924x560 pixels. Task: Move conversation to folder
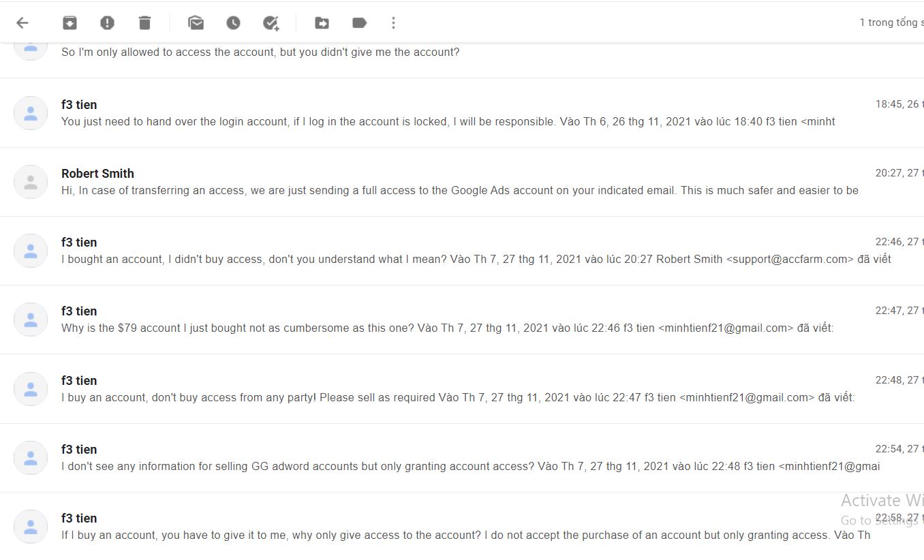point(322,23)
